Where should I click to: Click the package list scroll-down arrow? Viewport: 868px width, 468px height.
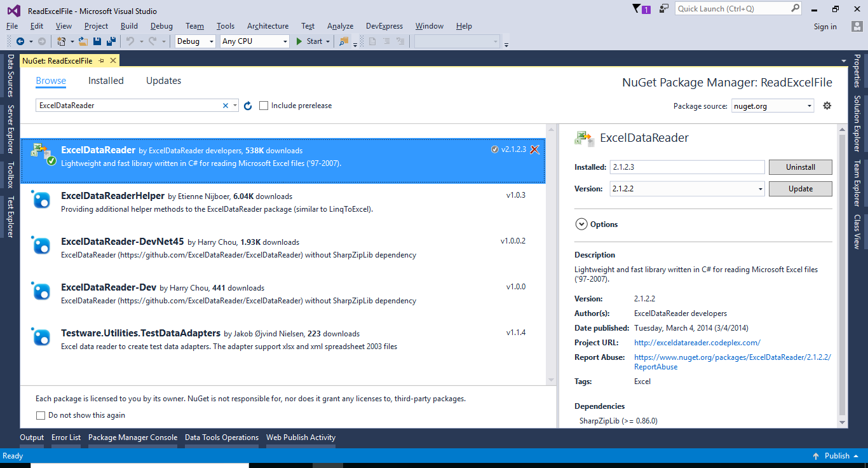[551, 380]
